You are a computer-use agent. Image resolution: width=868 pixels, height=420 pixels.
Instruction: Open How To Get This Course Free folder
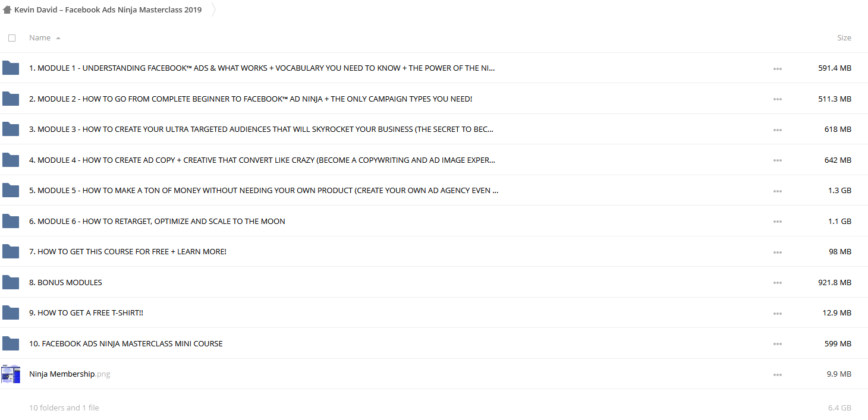pyautogui.click(x=128, y=252)
